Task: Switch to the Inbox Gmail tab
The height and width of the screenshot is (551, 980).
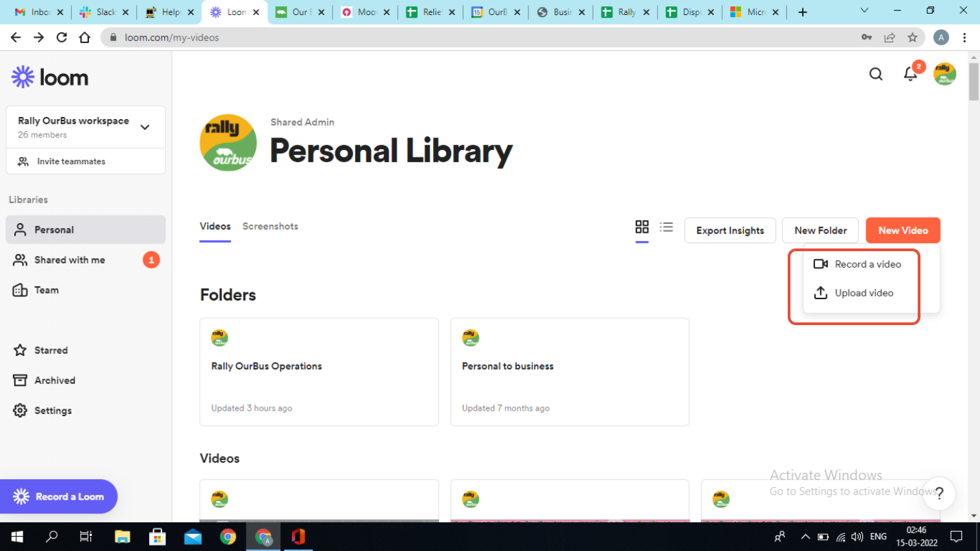Action: (38, 12)
